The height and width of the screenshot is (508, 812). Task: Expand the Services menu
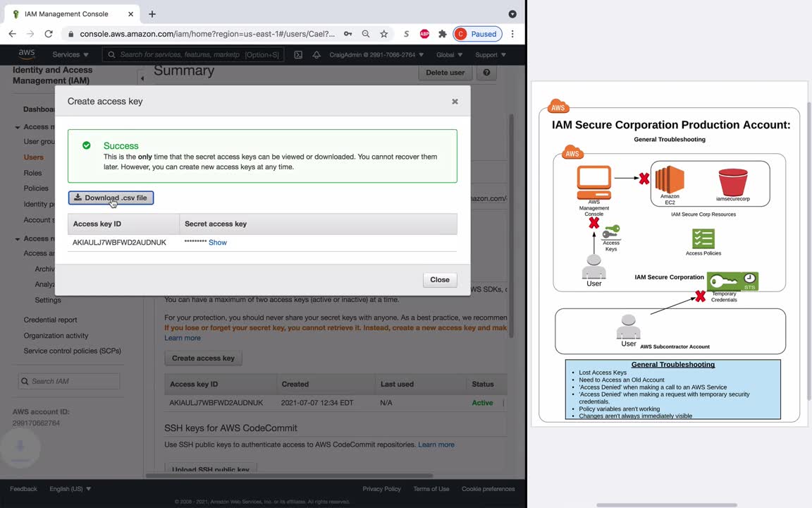(x=70, y=54)
